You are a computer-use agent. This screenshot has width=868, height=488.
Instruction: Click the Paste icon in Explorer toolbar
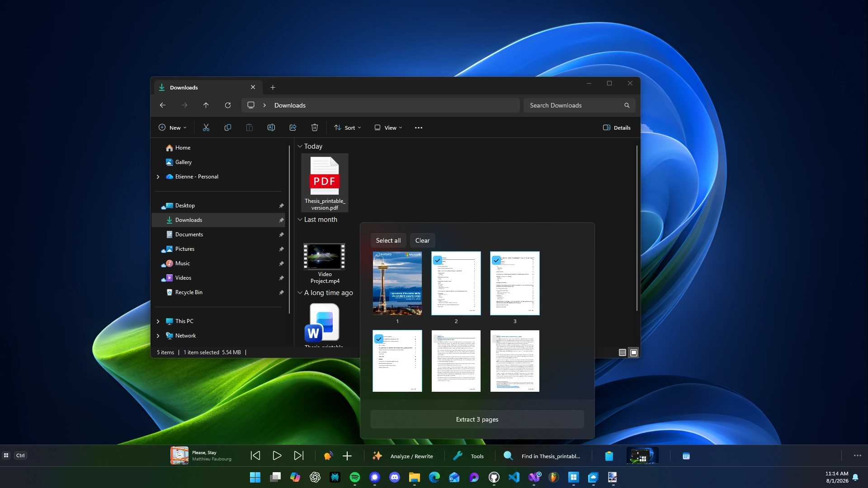click(x=250, y=128)
